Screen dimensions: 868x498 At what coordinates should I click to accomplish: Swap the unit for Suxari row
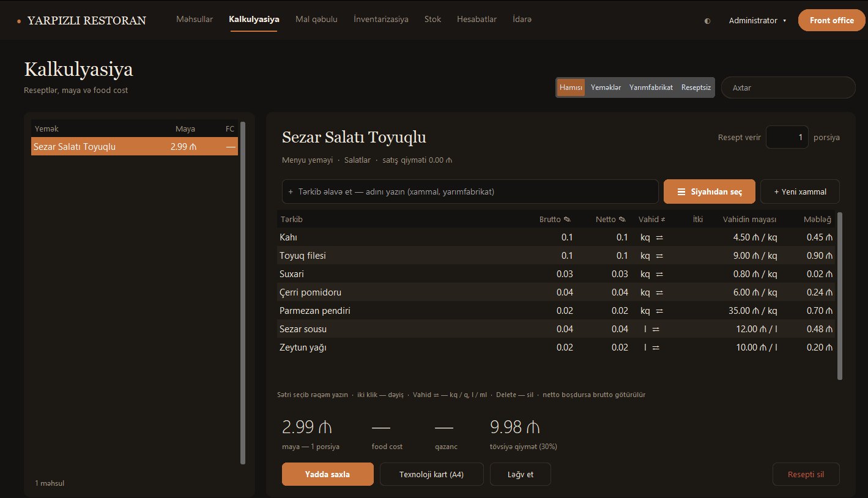659,274
